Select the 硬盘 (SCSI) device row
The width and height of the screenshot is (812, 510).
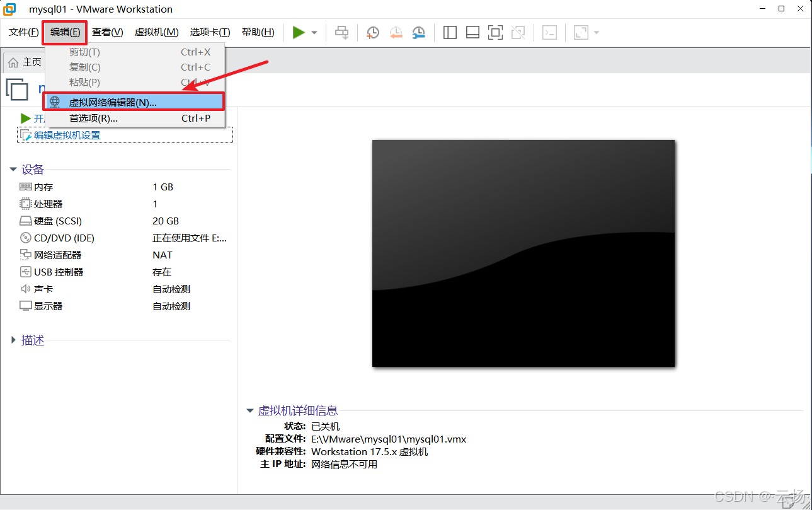point(125,221)
